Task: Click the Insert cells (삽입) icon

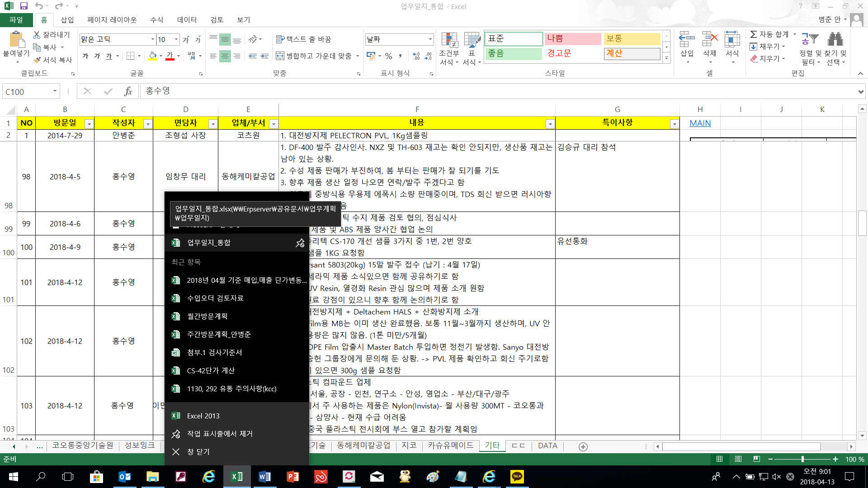Action: point(687,40)
